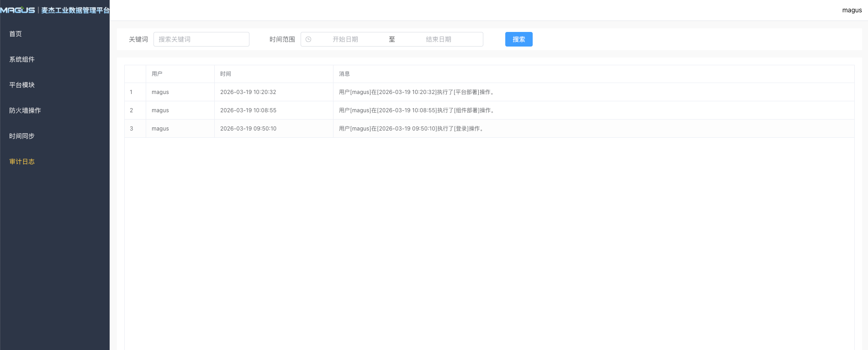Focus the 搜索关键词 input field

tap(201, 39)
